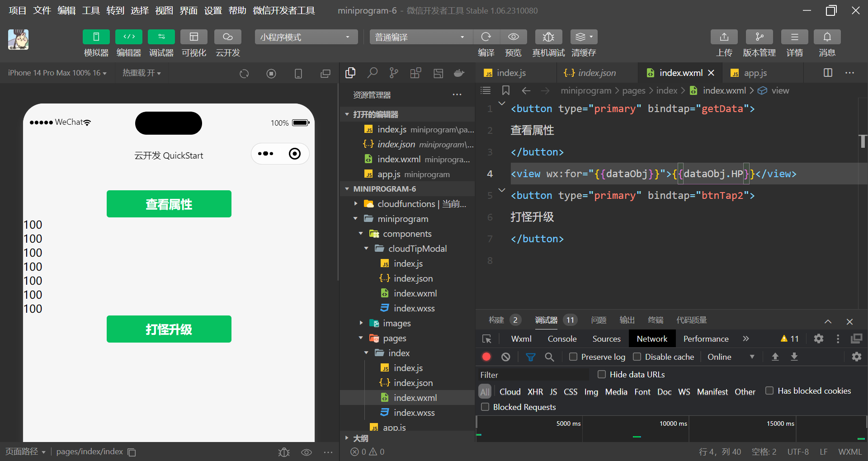Enable the Preserve log checkbox
This screenshot has height=461, width=868.
point(573,357)
